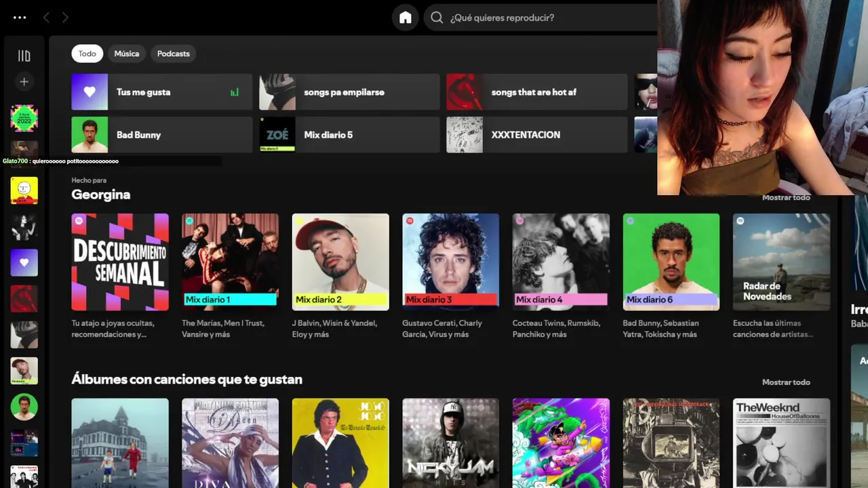
Task: Open the Nicky Jam Hits album cover
Action: coord(451,443)
